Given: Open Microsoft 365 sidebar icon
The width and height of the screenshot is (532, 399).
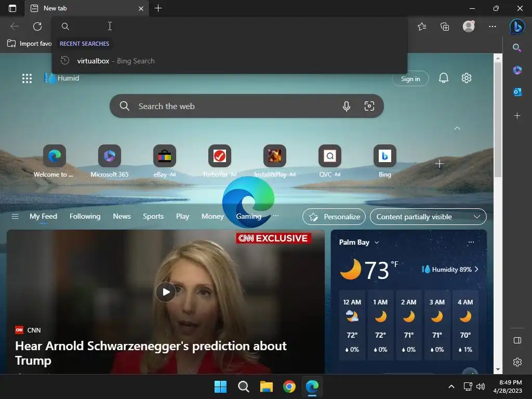Looking at the screenshot, I should [x=517, y=70].
